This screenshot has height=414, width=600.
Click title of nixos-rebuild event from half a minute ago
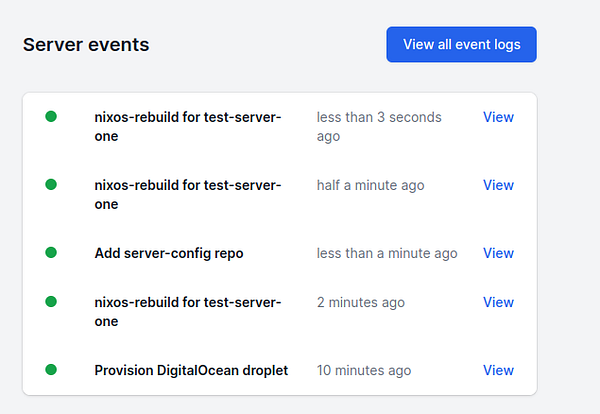pos(188,194)
